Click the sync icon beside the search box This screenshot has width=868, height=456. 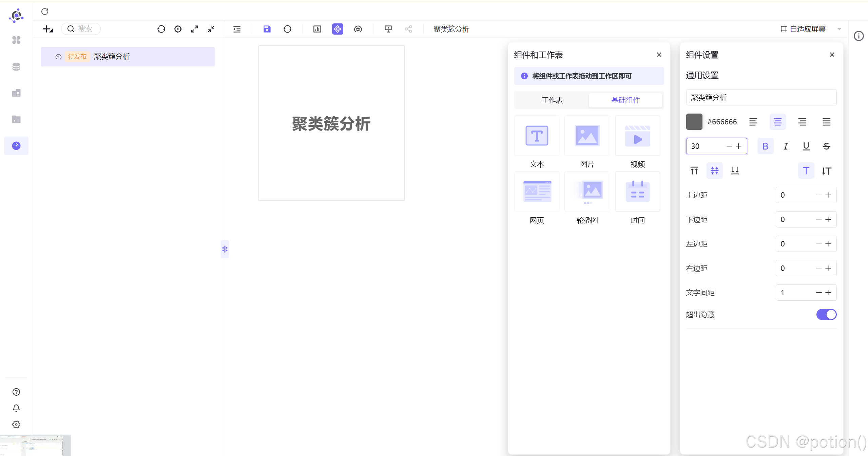(161, 29)
